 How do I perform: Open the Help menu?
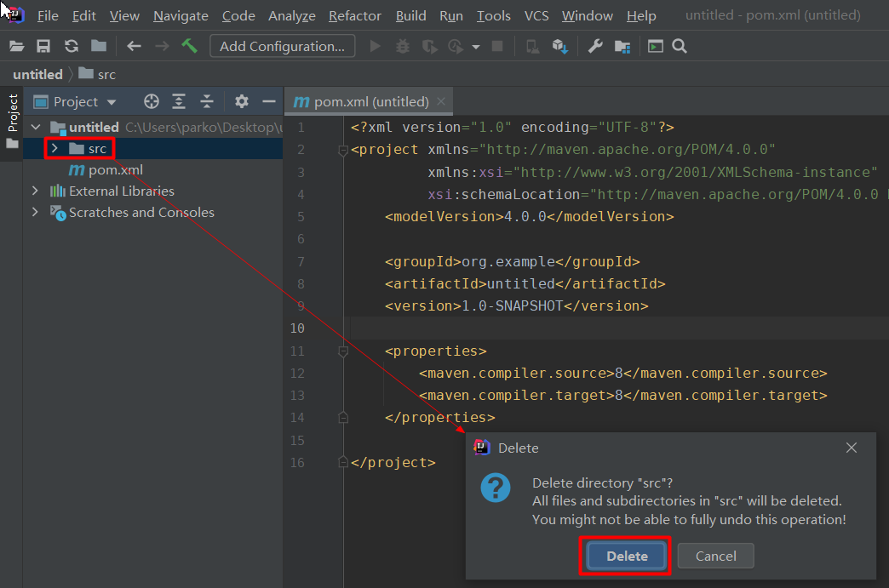coord(641,16)
